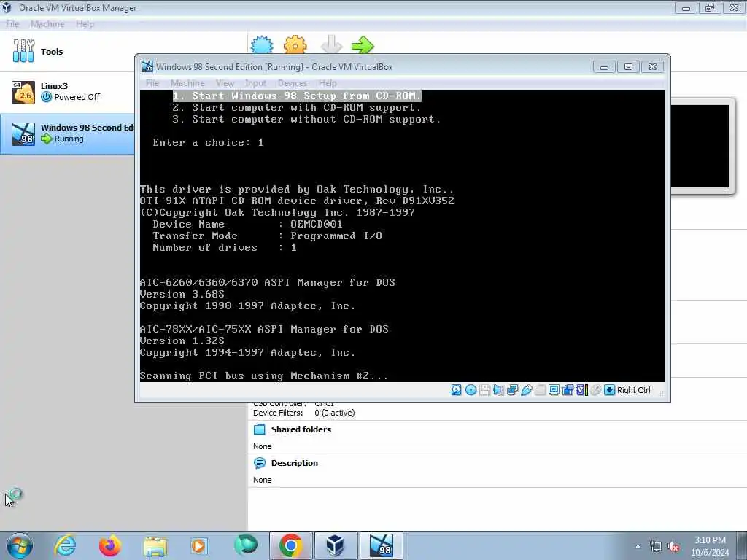Click the New machine toolbar icon in Manager
Screen dimensions: 747x560
pyautogui.click(x=262, y=45)
